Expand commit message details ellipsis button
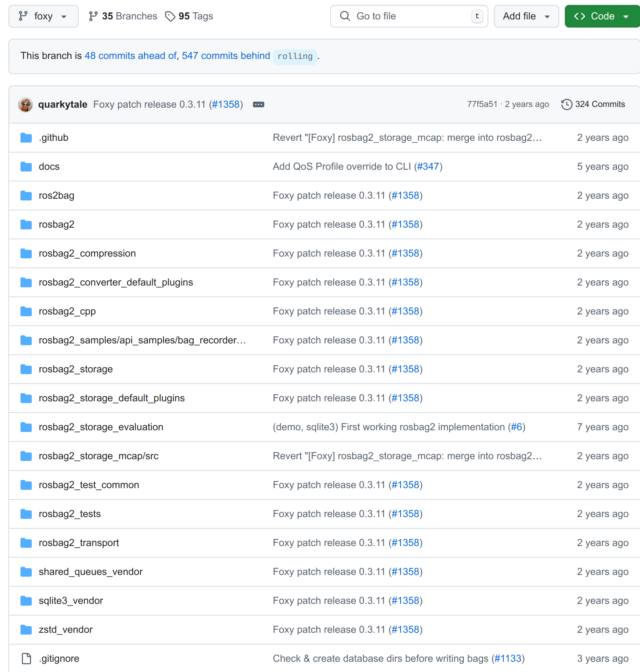The width and height of the screenshot is (640, 672). point(259,104)
